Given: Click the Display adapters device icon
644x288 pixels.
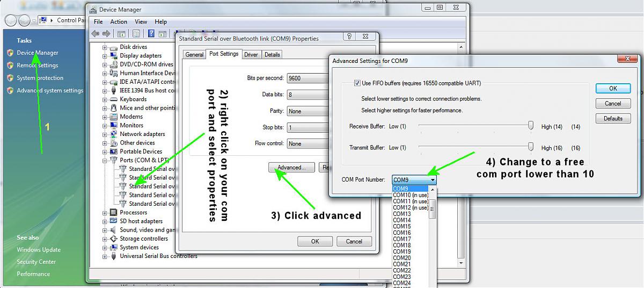Looking at the screenshot, I should 114,56.
